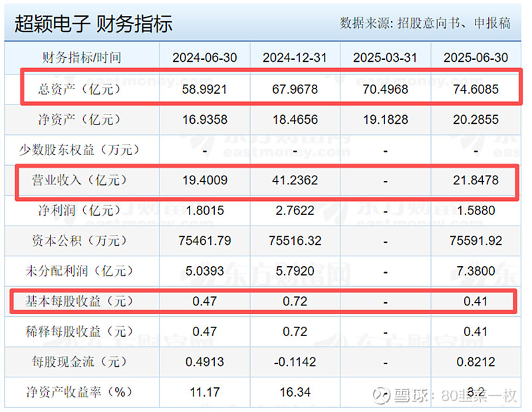
Task: Click the 基本每股收益（元） row label
Action: click(x=79, y=301)
